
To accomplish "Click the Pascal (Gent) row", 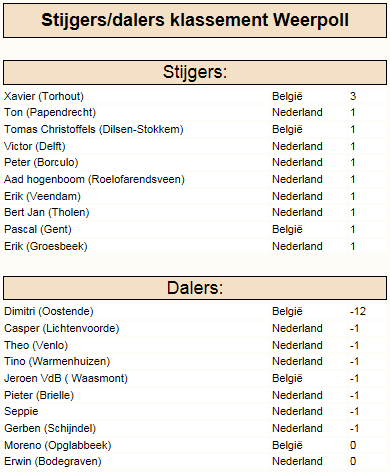I will click(195, 229).
